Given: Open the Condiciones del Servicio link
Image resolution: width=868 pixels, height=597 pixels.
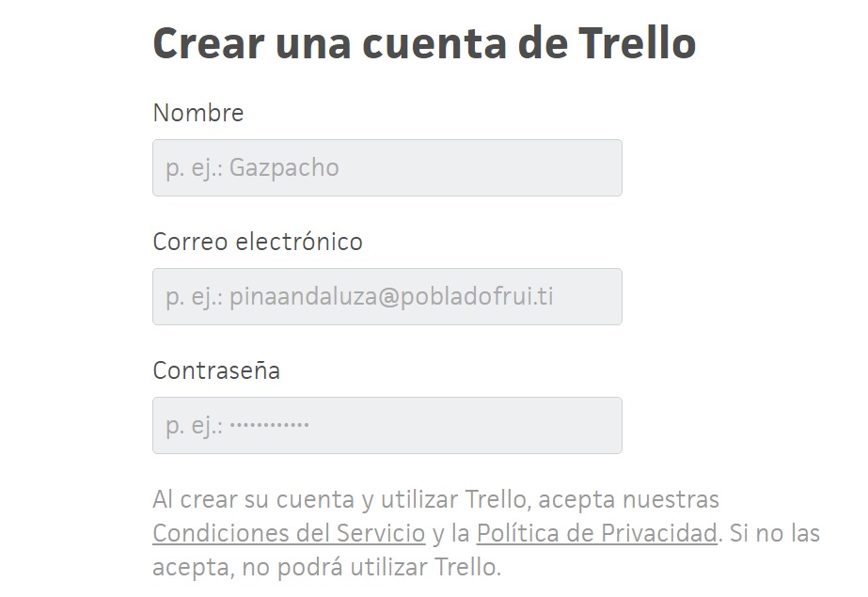Looking at the screenshot, I should [289, 533].
